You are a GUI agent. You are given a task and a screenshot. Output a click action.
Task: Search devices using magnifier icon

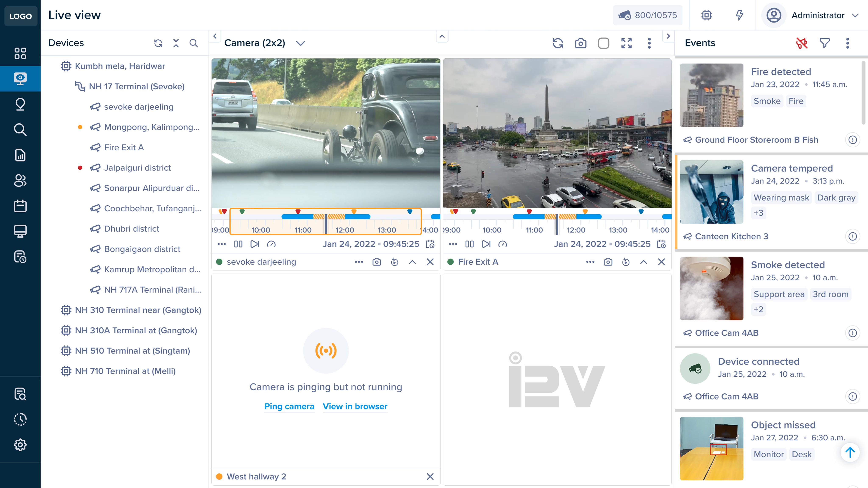click(x=193, y=43)
